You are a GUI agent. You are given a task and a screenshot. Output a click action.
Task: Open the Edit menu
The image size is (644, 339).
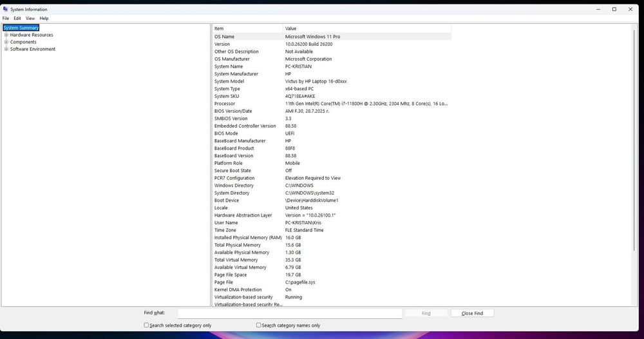[x=17, y=19]
